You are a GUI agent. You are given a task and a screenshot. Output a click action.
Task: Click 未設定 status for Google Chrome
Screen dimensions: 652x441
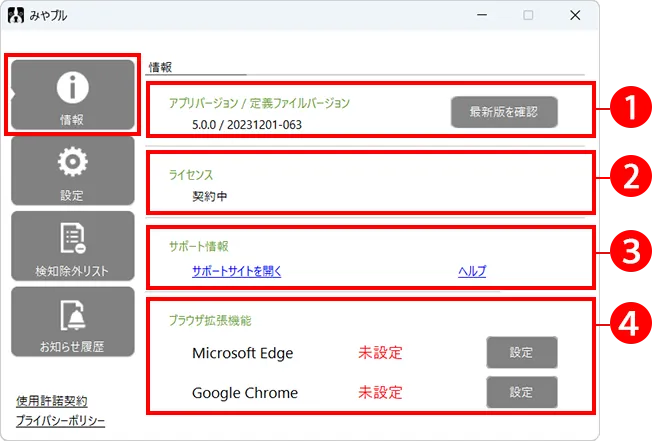380,392
